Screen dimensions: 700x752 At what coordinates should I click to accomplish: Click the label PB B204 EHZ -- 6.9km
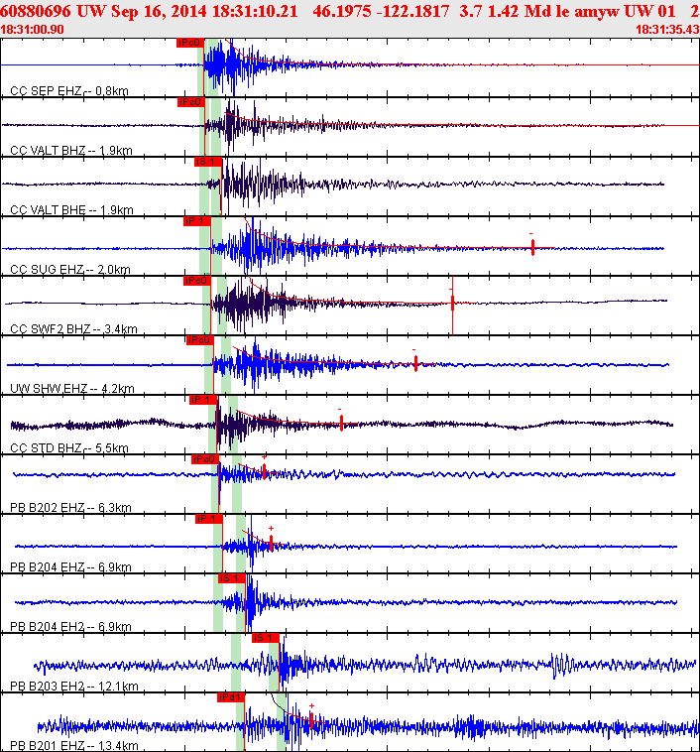click(x=71, y=566)
